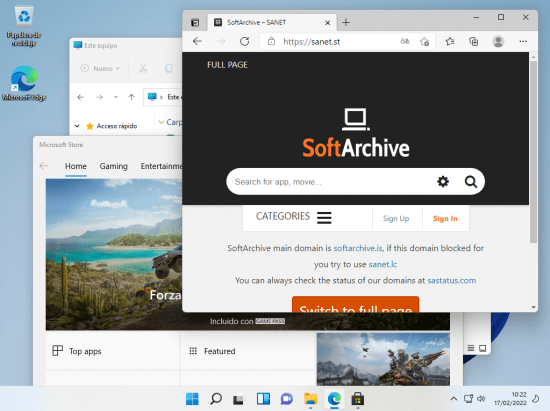
Task: Open Edge tab actions menu icon
Action: tap(195, 23)
